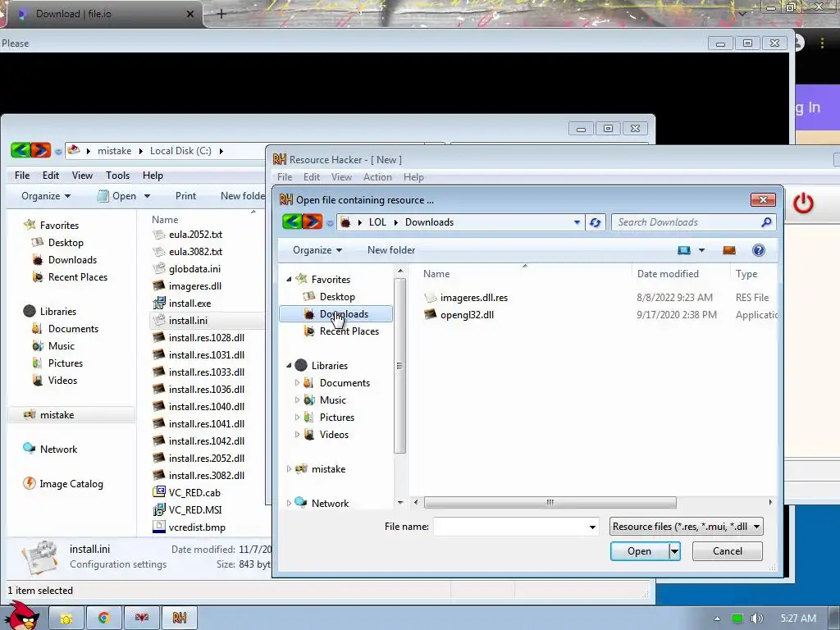Open Resource Hacker View menu

click(341, 177)
